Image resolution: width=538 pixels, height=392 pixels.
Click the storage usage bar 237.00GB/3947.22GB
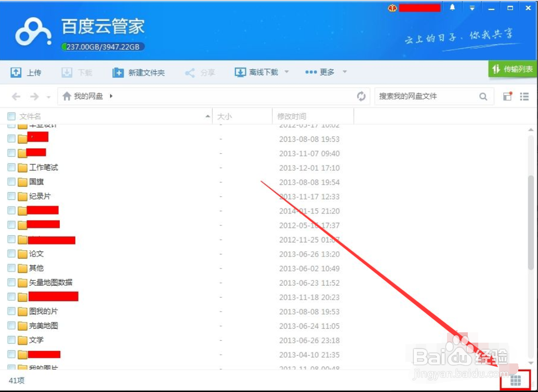coord(102,47)
